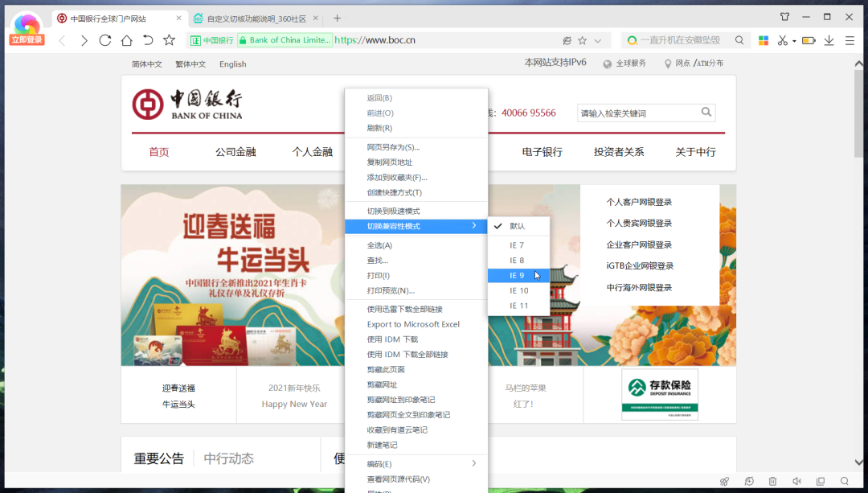Click the battery saver icon in toolbar
Viewport: 868px width, 493px height.
809,40
